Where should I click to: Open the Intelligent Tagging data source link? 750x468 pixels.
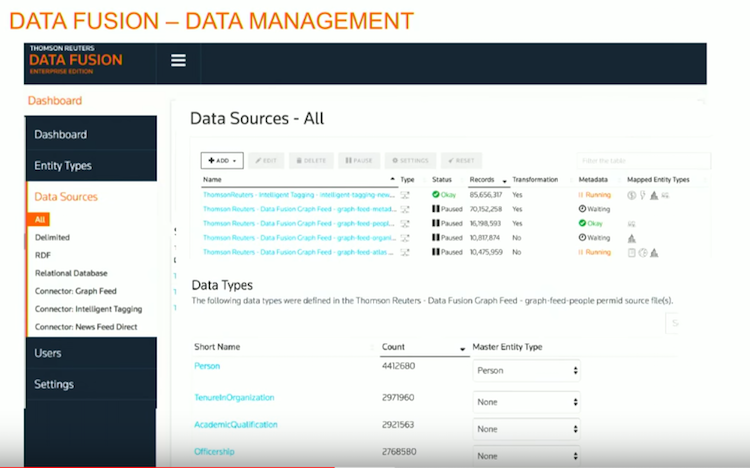pos(299,195)
